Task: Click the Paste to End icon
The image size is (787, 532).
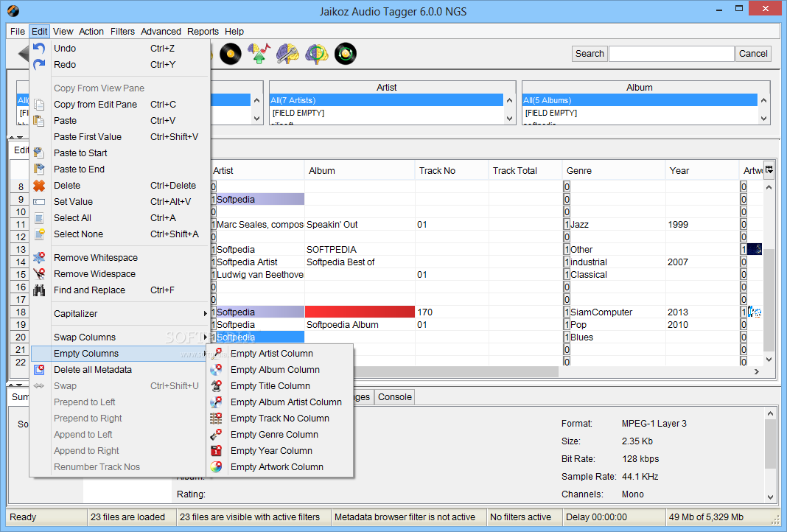Action: [x=39, y=169]
